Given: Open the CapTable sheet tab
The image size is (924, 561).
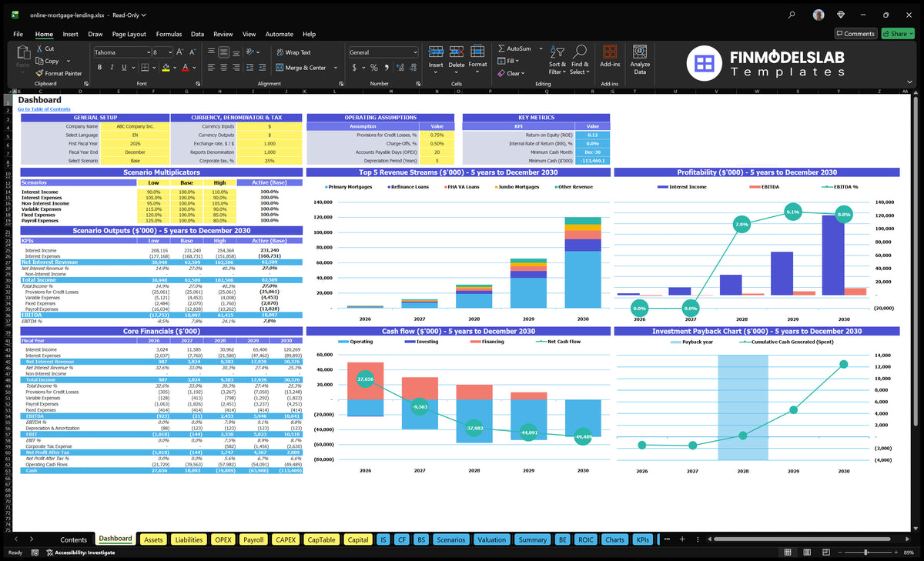Looking at the screenshot, I should 321,539.
